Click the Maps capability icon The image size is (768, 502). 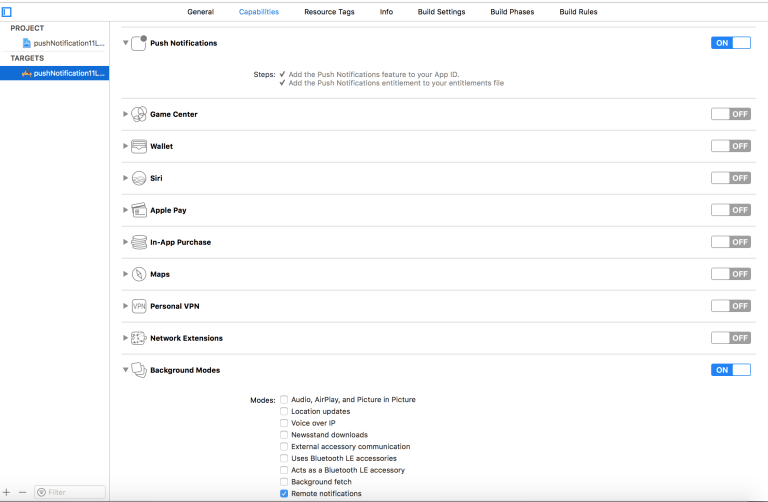point(139,274)
